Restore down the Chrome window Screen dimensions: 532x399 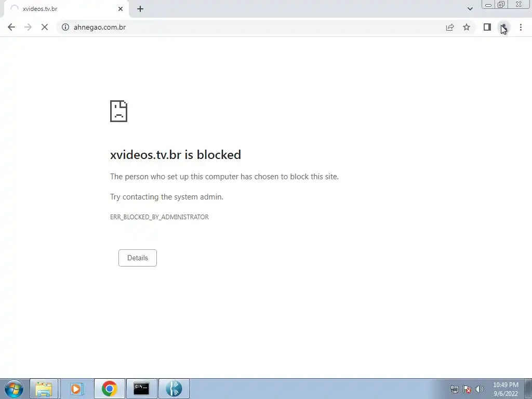[501, 5]
